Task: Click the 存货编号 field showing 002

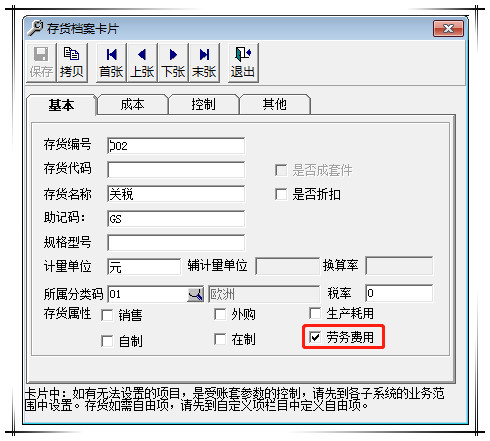Action: click(x=176, y=146)
